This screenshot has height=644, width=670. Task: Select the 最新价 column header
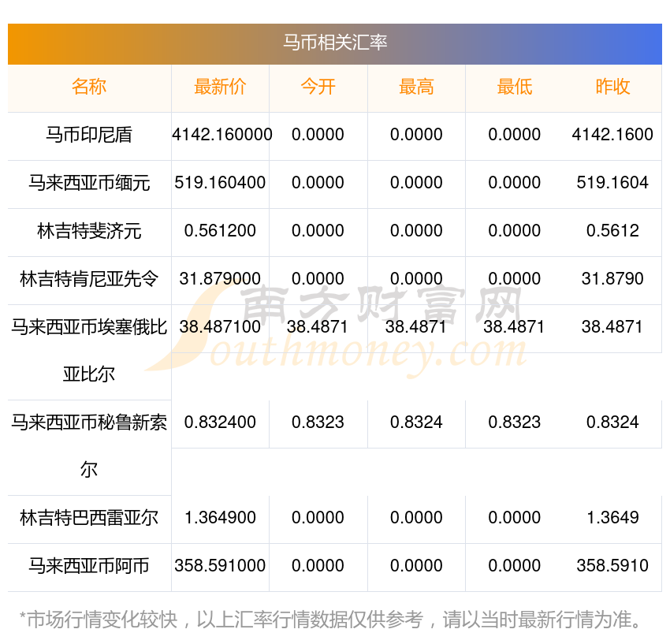220,87
